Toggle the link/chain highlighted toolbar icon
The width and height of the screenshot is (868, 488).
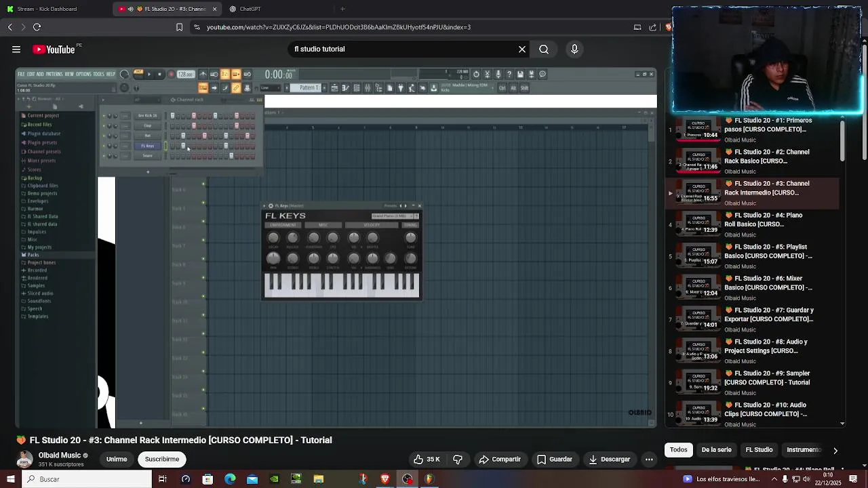235,87
